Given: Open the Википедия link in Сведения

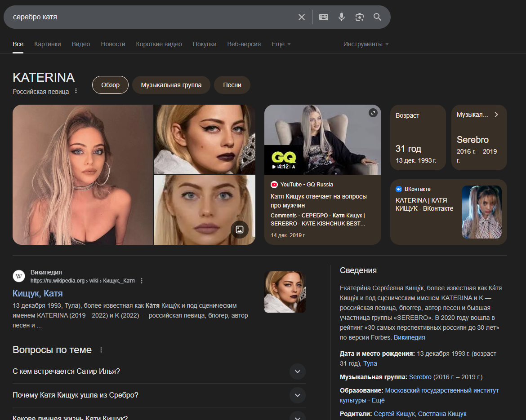Looking at the screenshot, I should click(409, 337).
